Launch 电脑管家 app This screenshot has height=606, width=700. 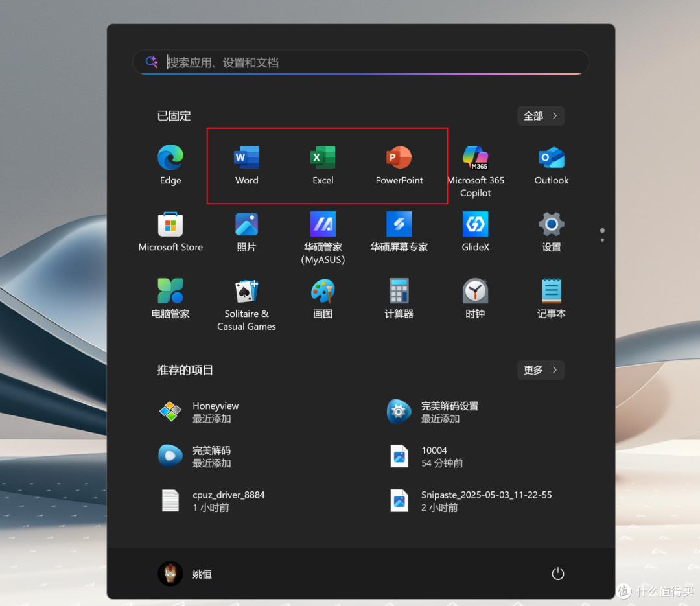click(x=170, y=298)
